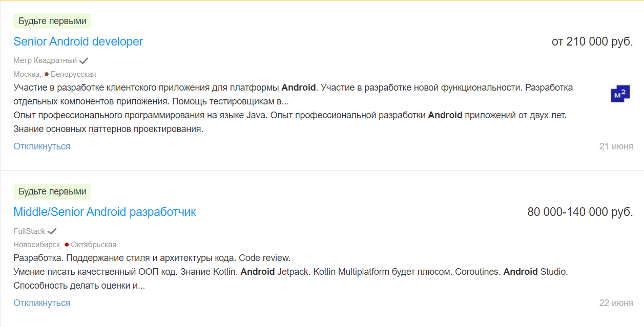Screen dimensions: 644x327
Task: Click the M2 company logo
Action: click(620, 94)
